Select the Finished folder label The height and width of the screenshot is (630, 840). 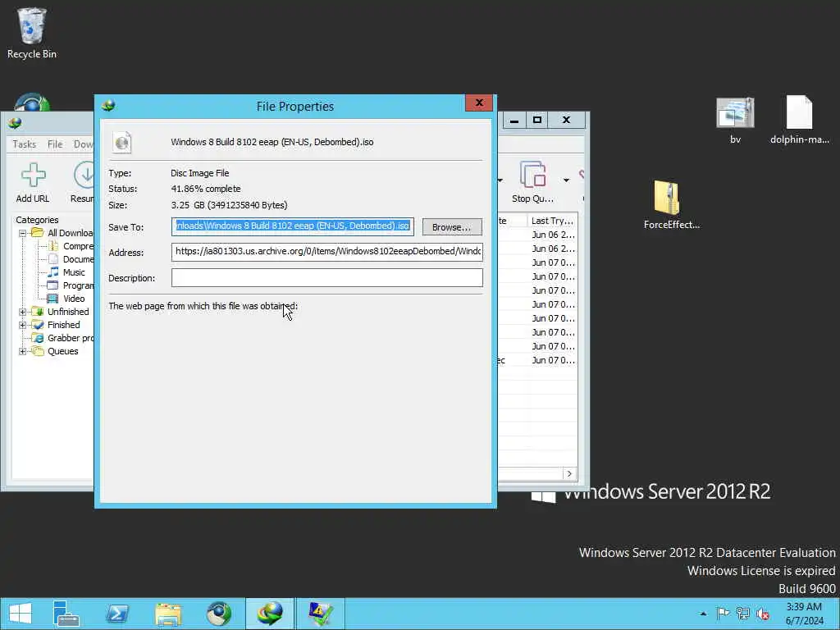[x=63, y=325]
